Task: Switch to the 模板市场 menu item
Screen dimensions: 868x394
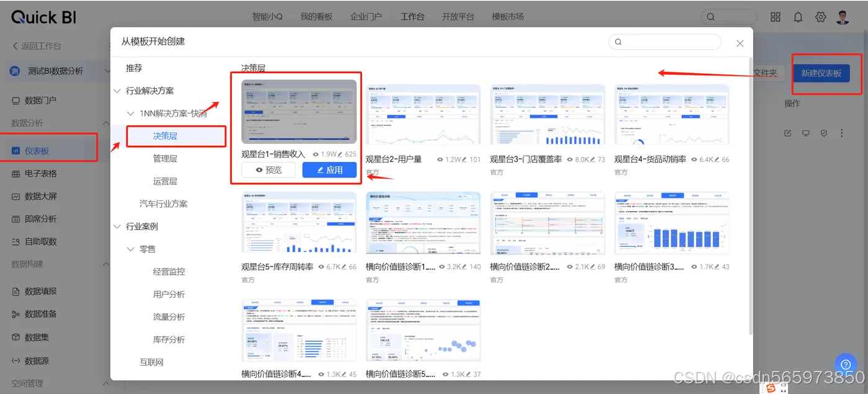Action: tap(508, 16)
